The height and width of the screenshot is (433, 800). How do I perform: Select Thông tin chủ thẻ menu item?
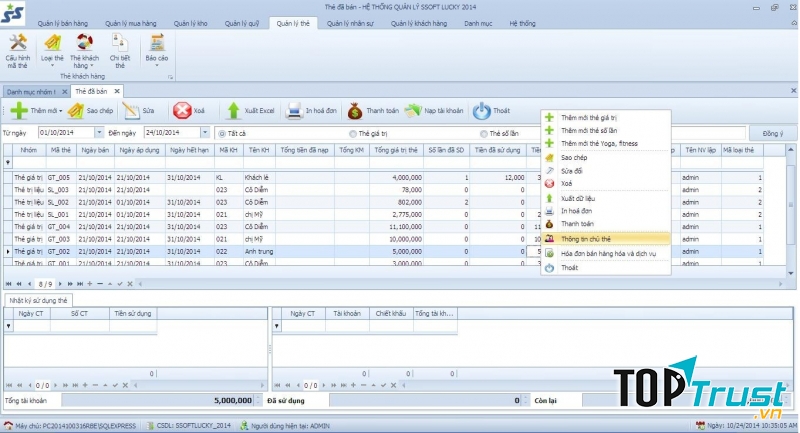coord(606,239)
